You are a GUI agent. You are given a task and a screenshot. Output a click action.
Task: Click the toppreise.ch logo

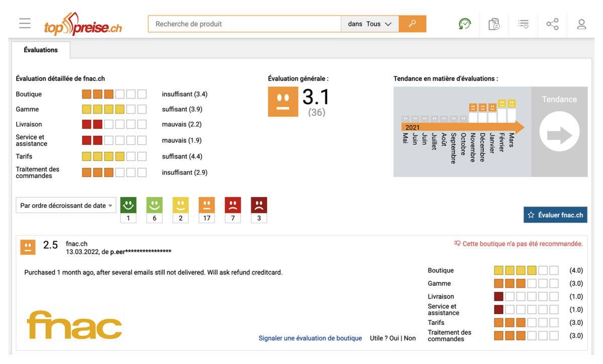(x=83, y=24)
